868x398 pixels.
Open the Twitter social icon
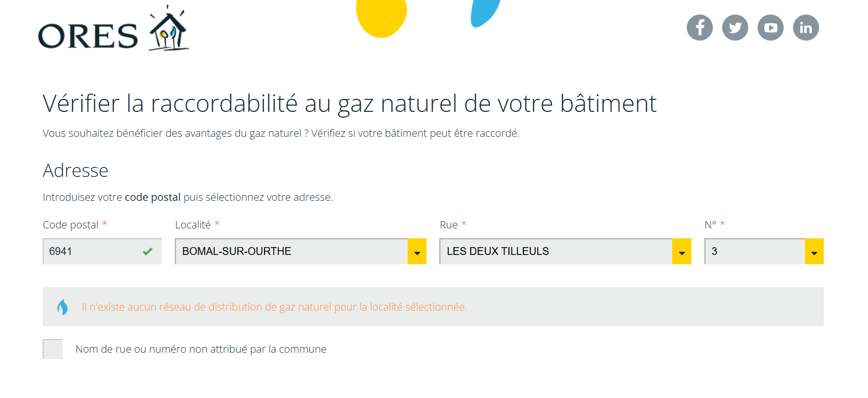735,28
